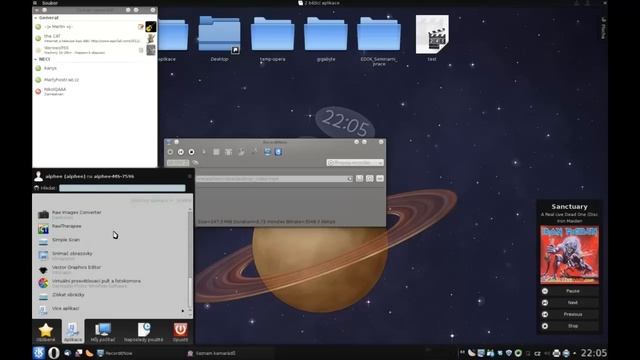Click the grid icon in RecordItNow toolbar
Viewport: 640px width, 360px height.
pos(216,152)
